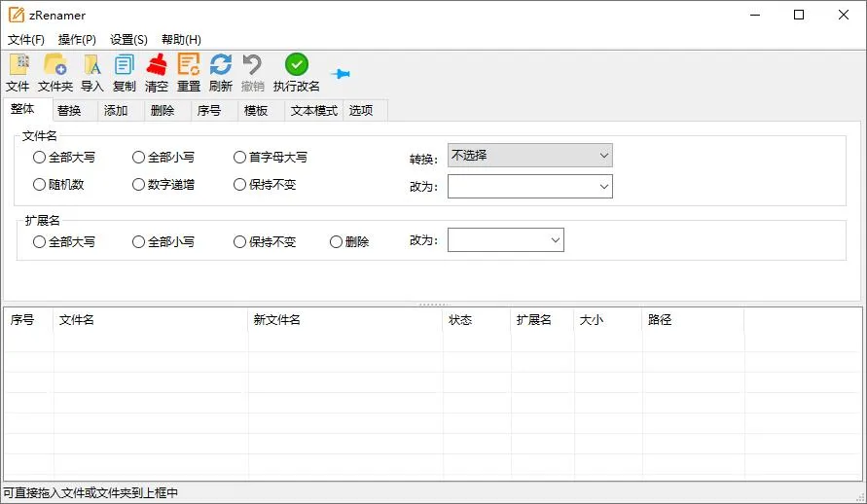
Task: Open the 操作(P) menu
Action: coord(77,40)
